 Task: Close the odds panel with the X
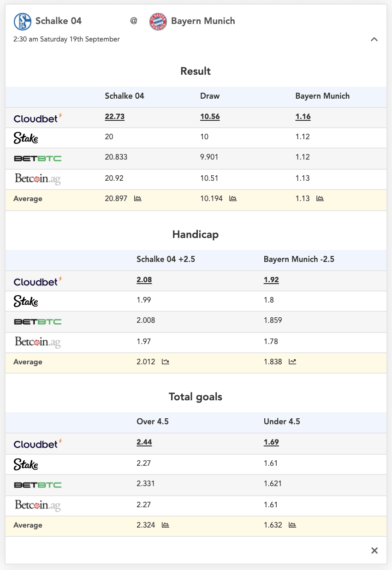(374, 551)
